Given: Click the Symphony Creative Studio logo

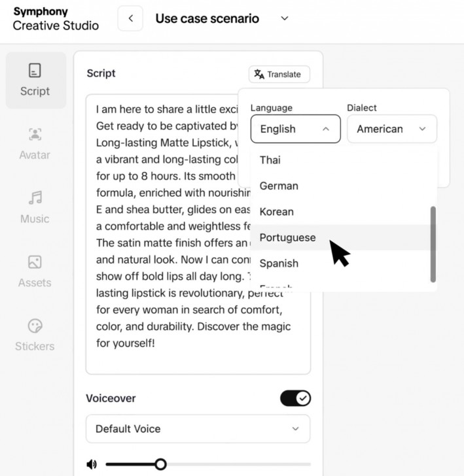Looking at the screenshot, I should click(56, 19).
